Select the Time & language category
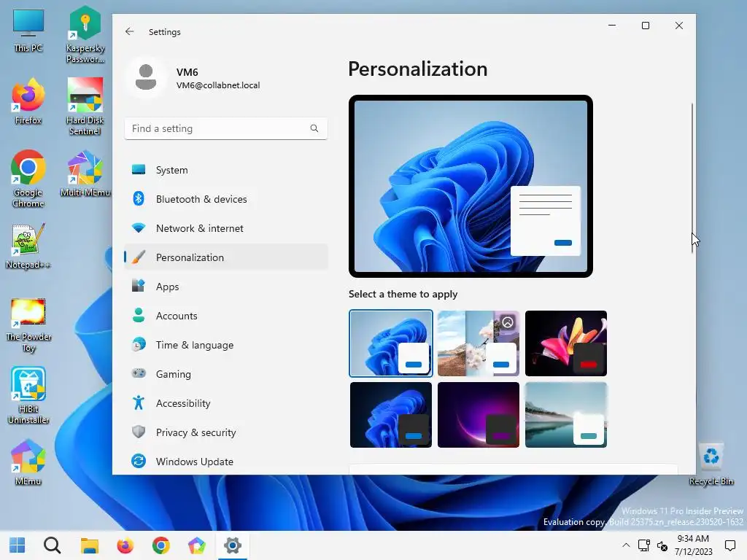Image resolution: width=747 pixels, height=560 pixels. (x=226, y=345)
